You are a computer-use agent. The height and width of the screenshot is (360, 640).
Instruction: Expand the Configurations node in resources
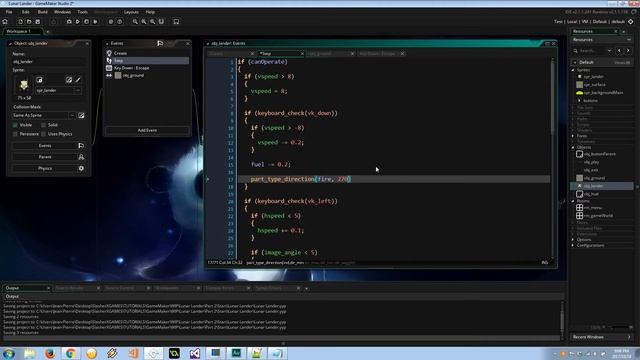pyautogui.click(x=573, y=245)
